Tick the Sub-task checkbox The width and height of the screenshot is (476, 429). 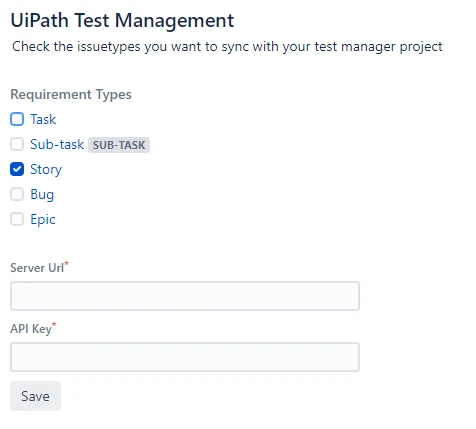click(17, 144)
